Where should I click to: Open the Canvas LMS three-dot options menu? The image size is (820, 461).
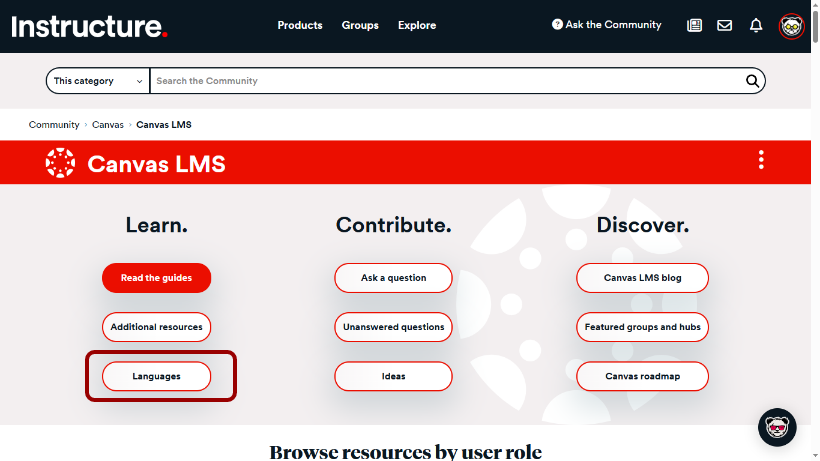tap(761, 160)
